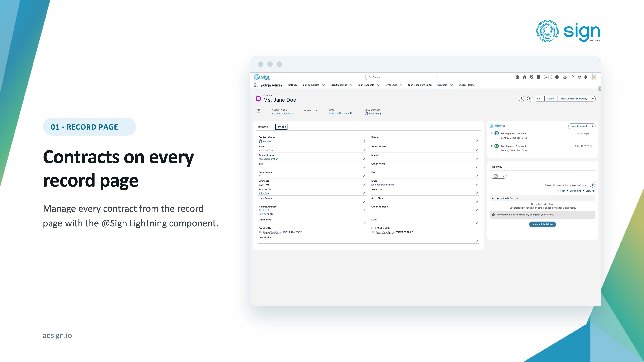
Task: Open the Trailhead guidance icon
Action: (565, 77)
